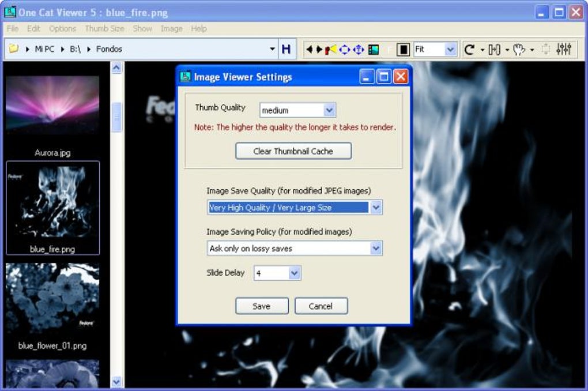Click the Home icon beside the address bar
This screenshot has height=391, width=588.
click(293, 49)
